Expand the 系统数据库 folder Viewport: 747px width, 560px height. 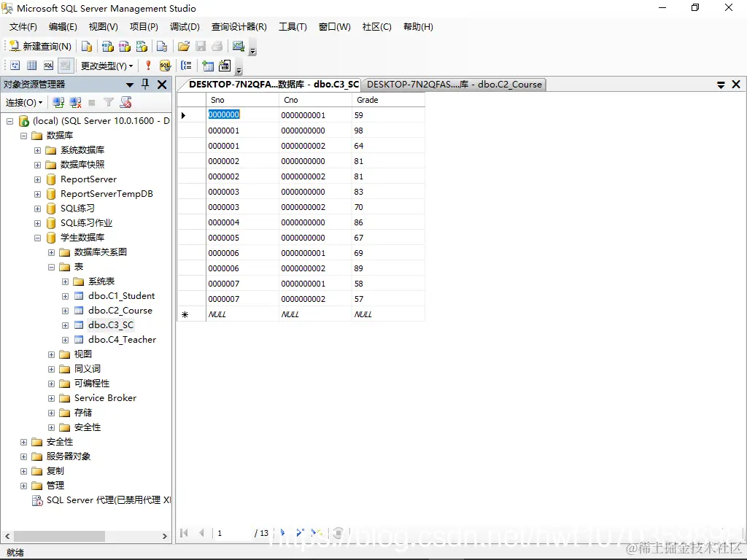[38, 150]
